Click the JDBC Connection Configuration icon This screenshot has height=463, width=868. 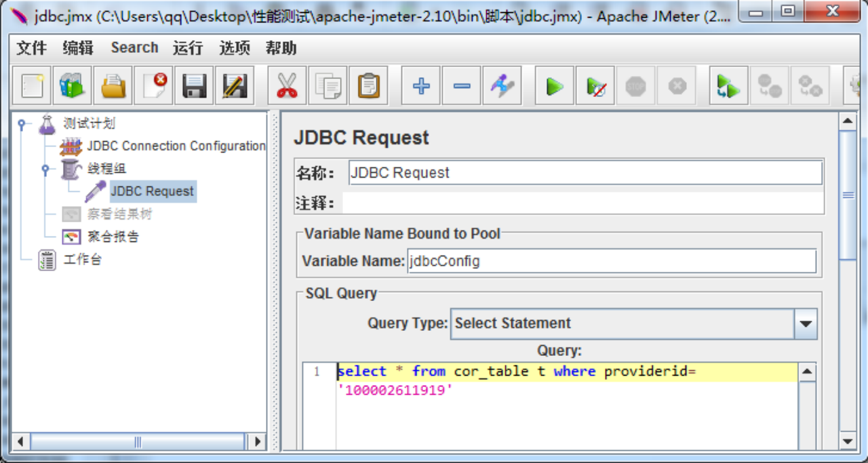(71, 146)
